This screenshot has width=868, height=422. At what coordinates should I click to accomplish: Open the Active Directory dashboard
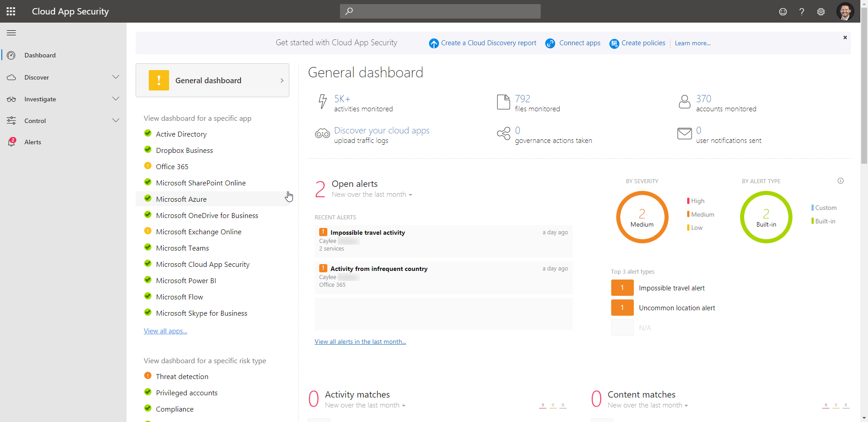click(x=181, y=134)
